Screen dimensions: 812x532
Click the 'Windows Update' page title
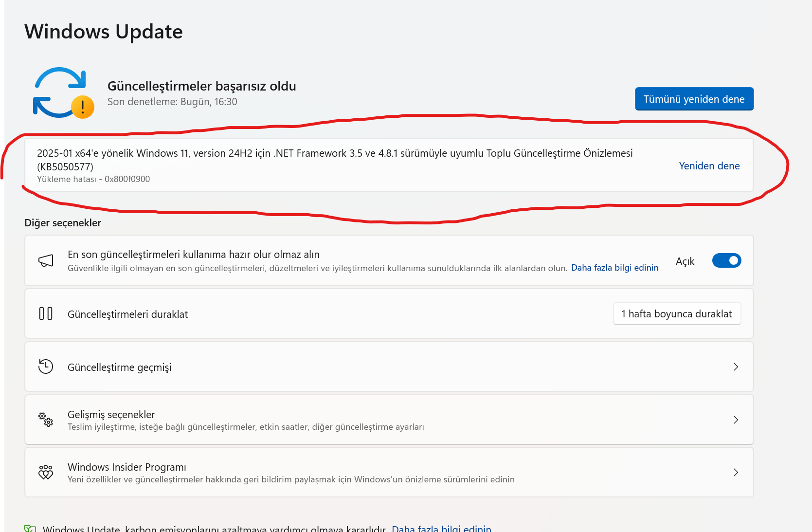point(104,32)
